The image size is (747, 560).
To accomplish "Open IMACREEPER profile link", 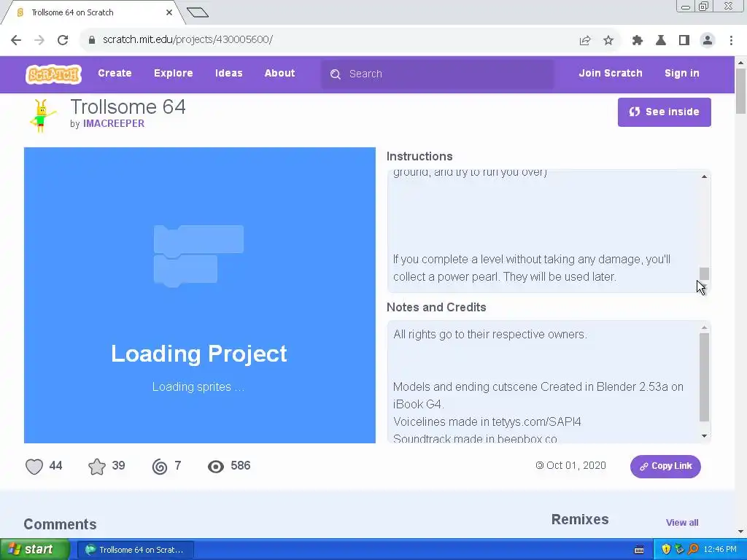I will (113, 123).
